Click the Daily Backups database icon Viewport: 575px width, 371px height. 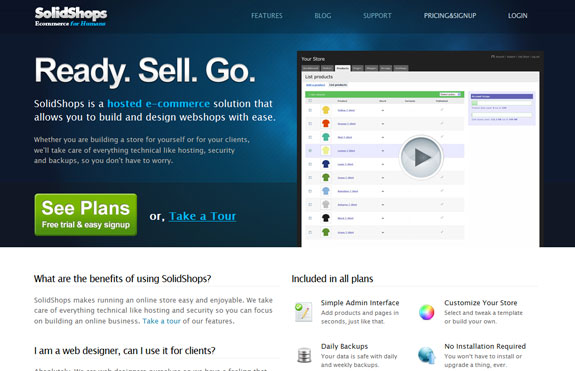[304, 355]
